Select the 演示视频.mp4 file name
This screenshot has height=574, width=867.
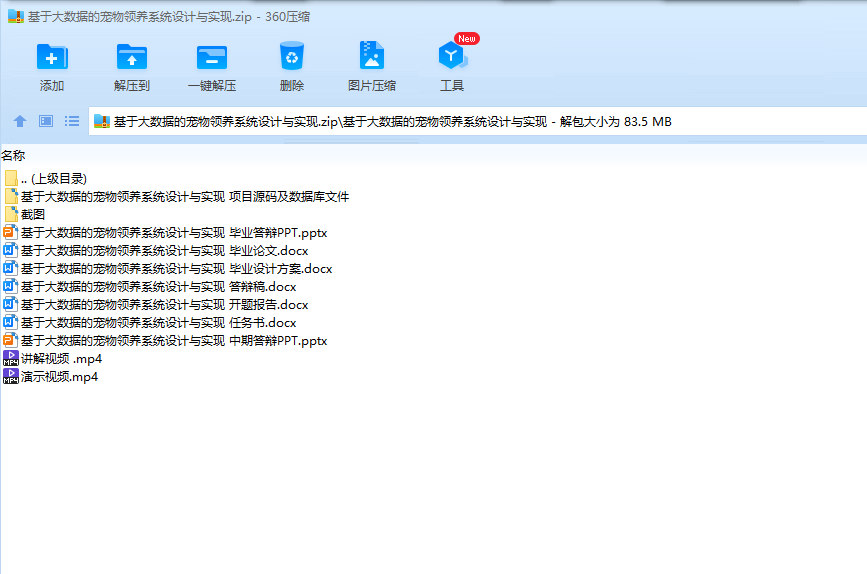coord(59,377)
